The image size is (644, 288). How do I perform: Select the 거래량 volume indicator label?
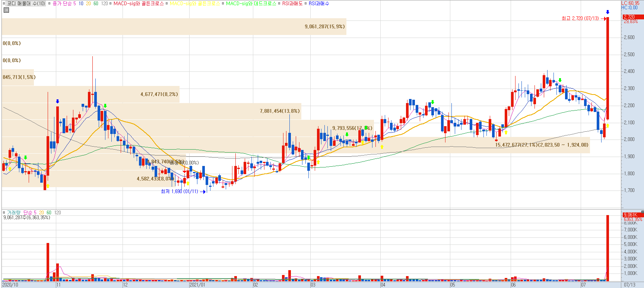tap(14, 213)
